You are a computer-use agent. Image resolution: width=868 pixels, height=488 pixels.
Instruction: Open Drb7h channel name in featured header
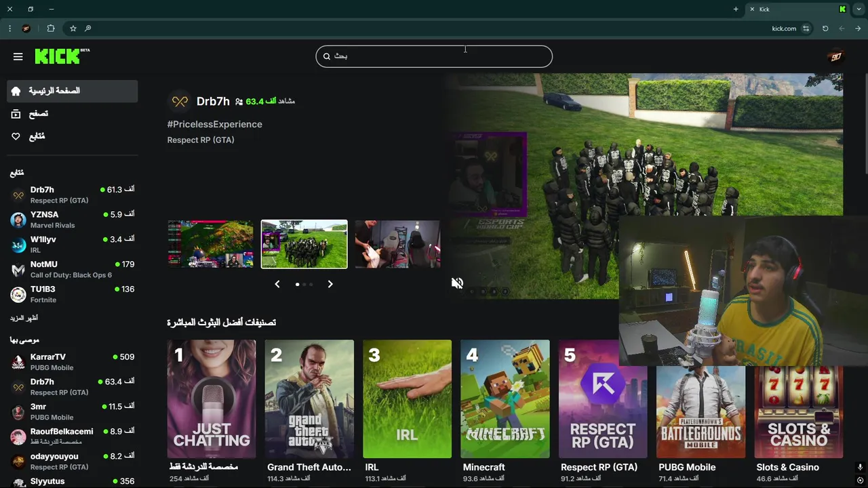tap(213, 101)
